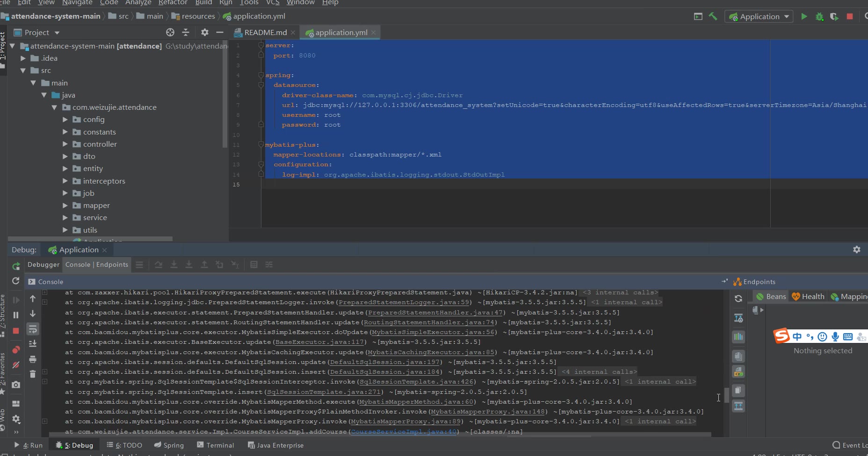Image resolution: width=868 pixels, height=456 pixels.
Task: Click the Build project hammer icon
Action: click(x=713, y=16)
